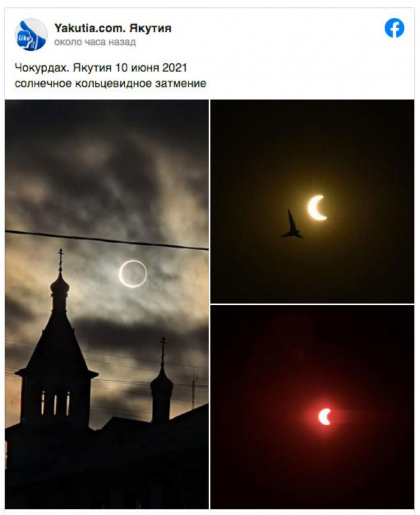Click the 'солнечное кольцевидное затмение' caption line
420x515 pixels.
click(110, 84)
